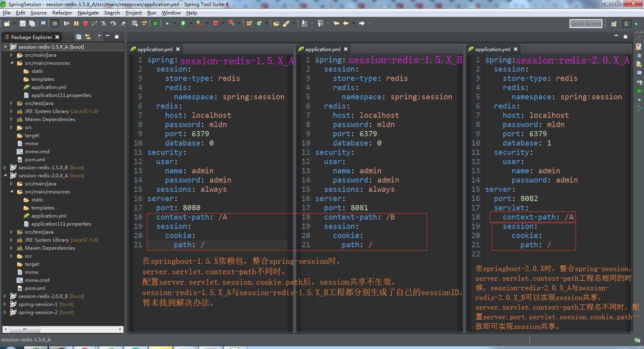Click the Open Type folder icon
Viewport: 644px width, 349px height.
point(276,23)
